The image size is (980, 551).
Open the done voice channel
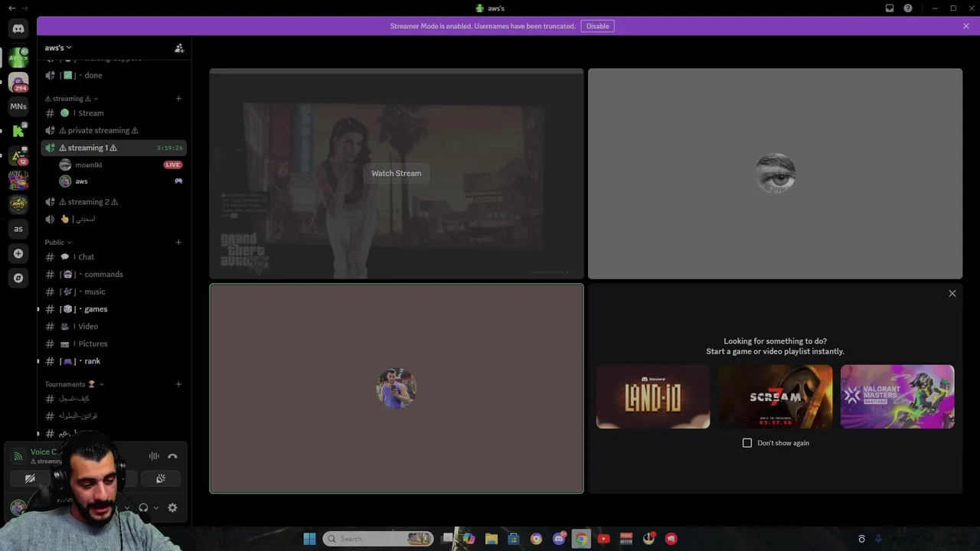tap(113, 75)
